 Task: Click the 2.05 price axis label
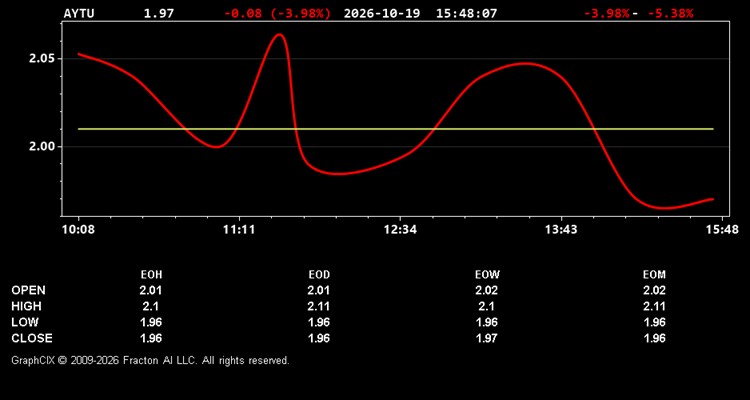click(43, 58)
